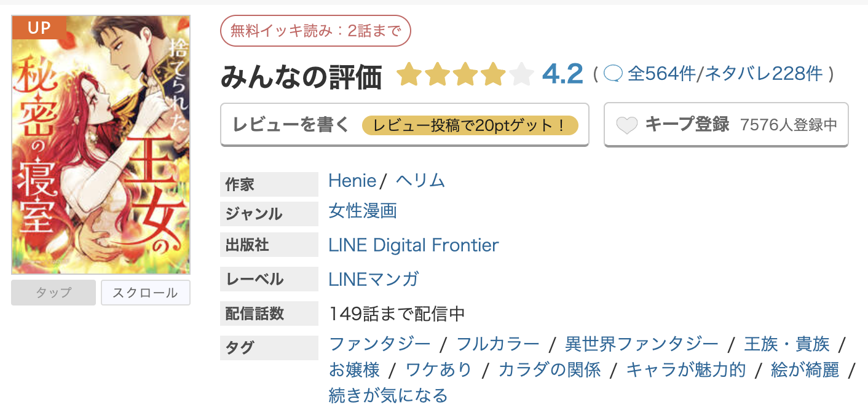Switch to スクロール viewing mode
868x418 pixels.
pyautogui.click(x=146, y=293)
